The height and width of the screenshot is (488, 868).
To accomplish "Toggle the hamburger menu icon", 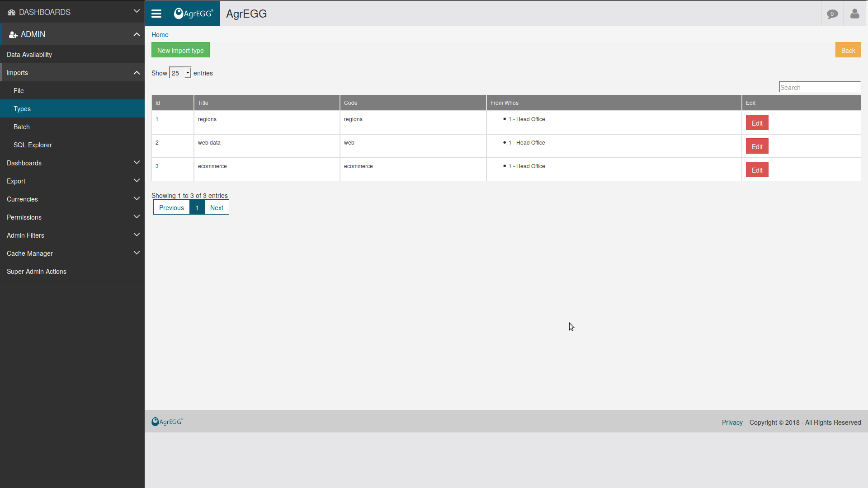I will click(x=156, y=14).
